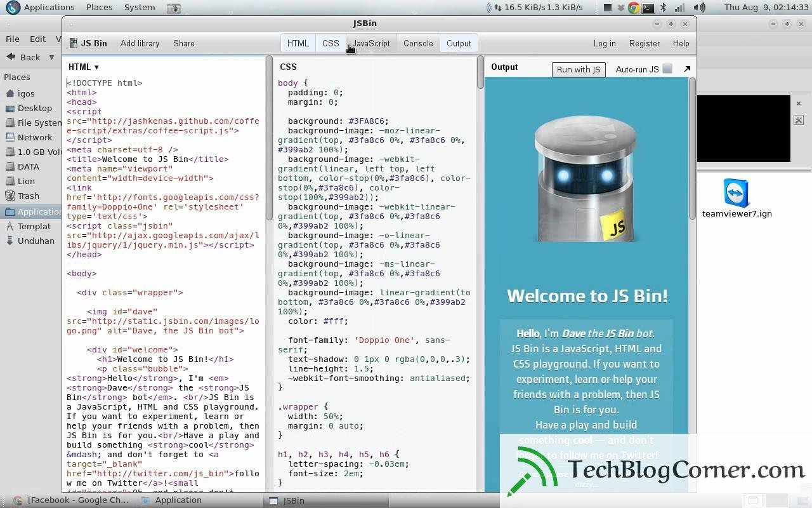Click the body selector in CSS editor
The height and width of the screenshot is (508, 812).
(x=288, y=83)
